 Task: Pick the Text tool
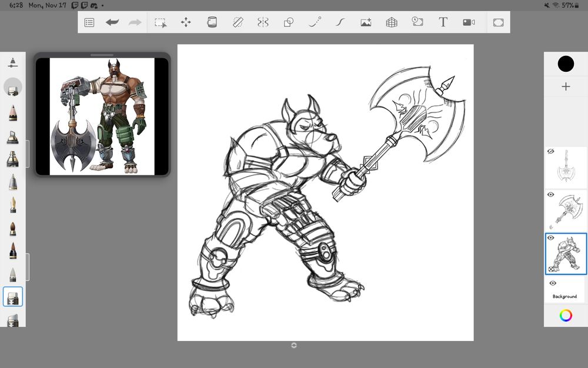click(x=443, y=22)
